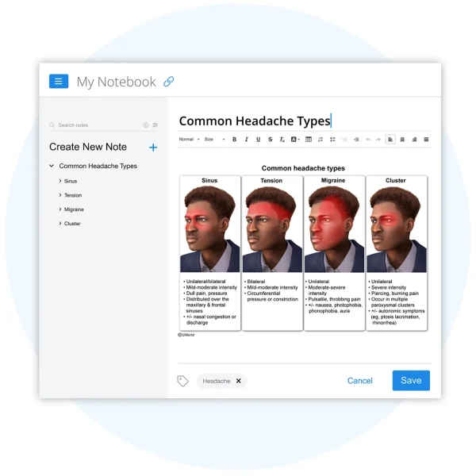476x476 pixels.
Task: Insert a bulleted list
Action: [x=332, y=140]
